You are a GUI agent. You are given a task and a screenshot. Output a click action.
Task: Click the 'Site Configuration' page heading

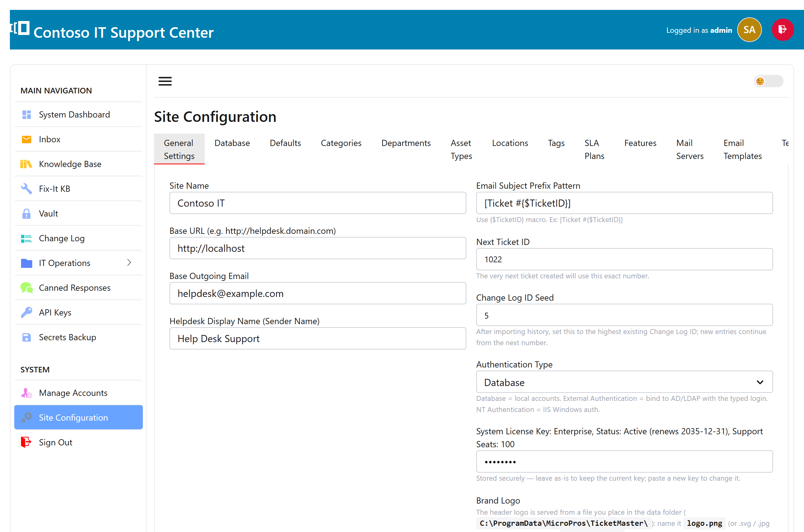[x=215, y=117]
